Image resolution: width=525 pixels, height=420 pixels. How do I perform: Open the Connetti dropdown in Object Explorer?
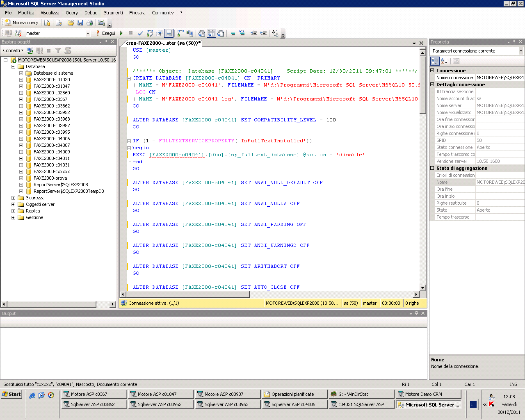tap(13, 50)
